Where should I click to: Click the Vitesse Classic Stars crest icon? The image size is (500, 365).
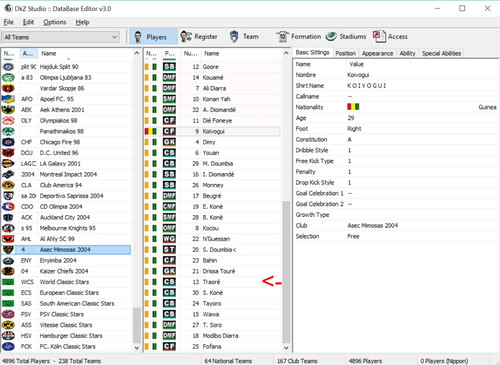(x=8, y=325)
